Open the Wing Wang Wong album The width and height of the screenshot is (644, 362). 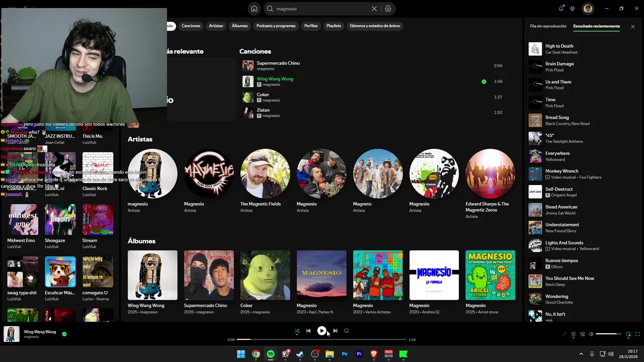coord(152,282)
